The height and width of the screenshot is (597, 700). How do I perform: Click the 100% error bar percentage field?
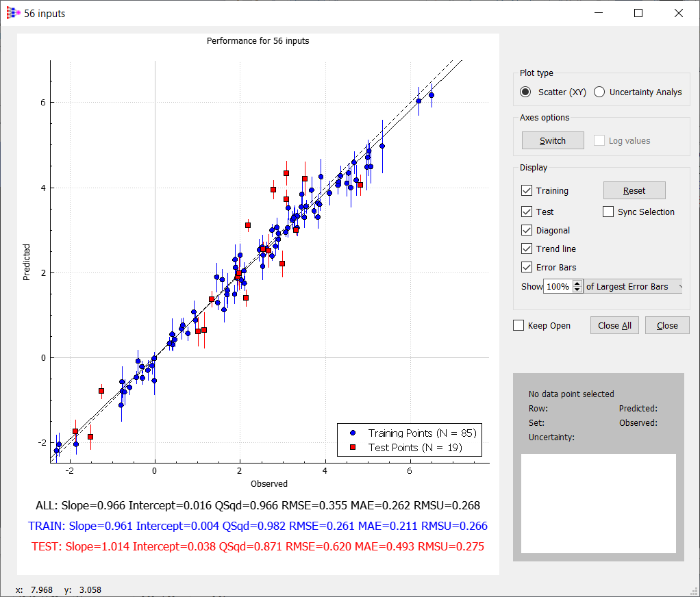(558, 286)
